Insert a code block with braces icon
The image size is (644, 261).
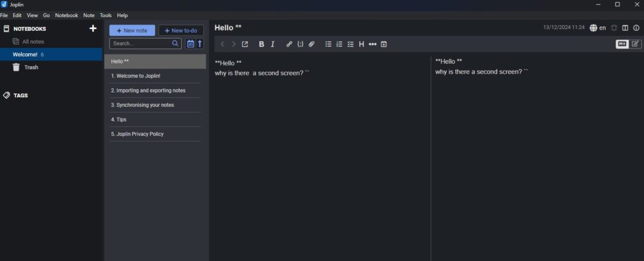pos(300,44)
